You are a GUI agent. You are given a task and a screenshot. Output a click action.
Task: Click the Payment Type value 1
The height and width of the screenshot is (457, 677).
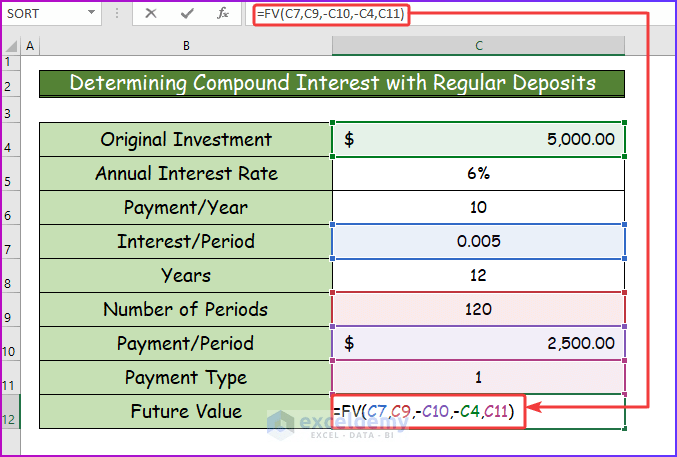tap(478, 378)
